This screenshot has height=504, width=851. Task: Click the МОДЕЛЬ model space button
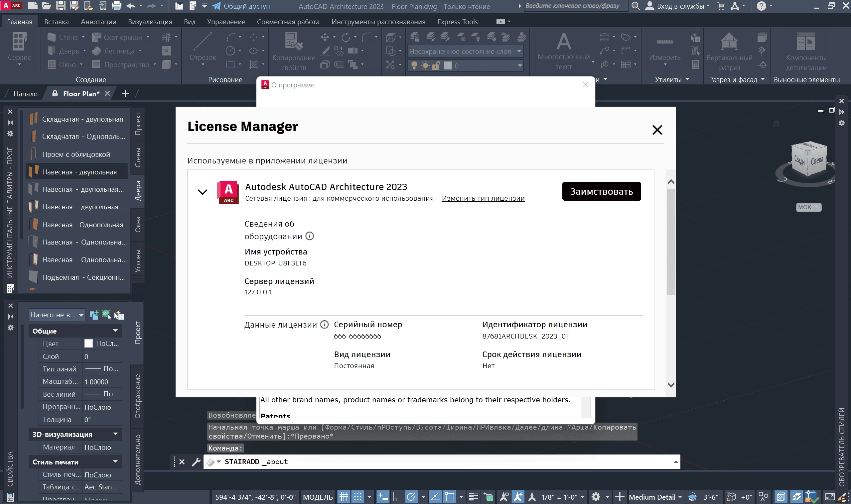(318, 497)
